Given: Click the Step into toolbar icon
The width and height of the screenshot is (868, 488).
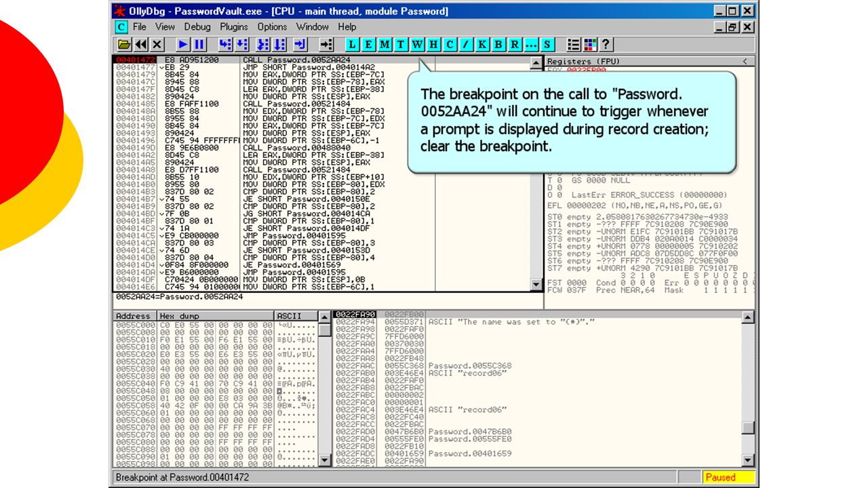Looking at the screenshot, I should pyautogui.click(x=226, y=45).
